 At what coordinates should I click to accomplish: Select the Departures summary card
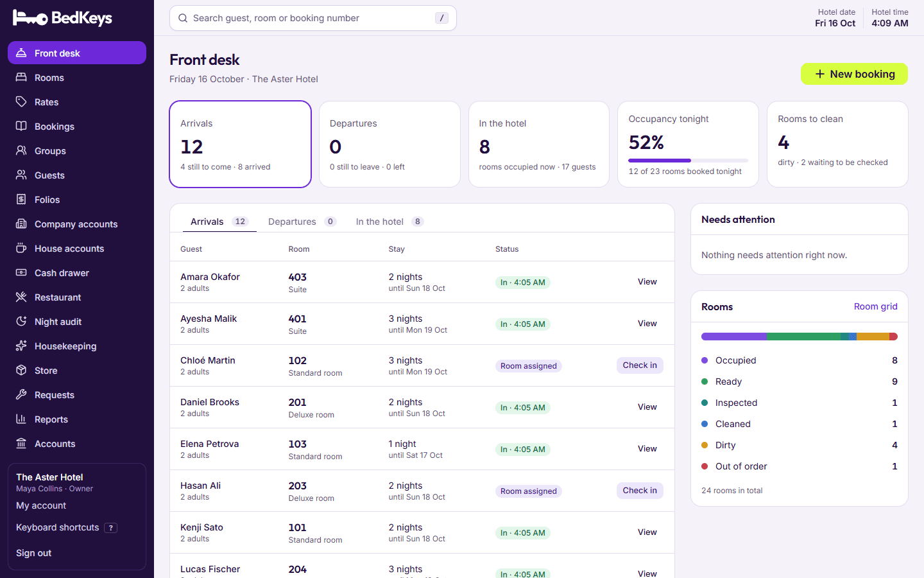(x=389, y=144)
